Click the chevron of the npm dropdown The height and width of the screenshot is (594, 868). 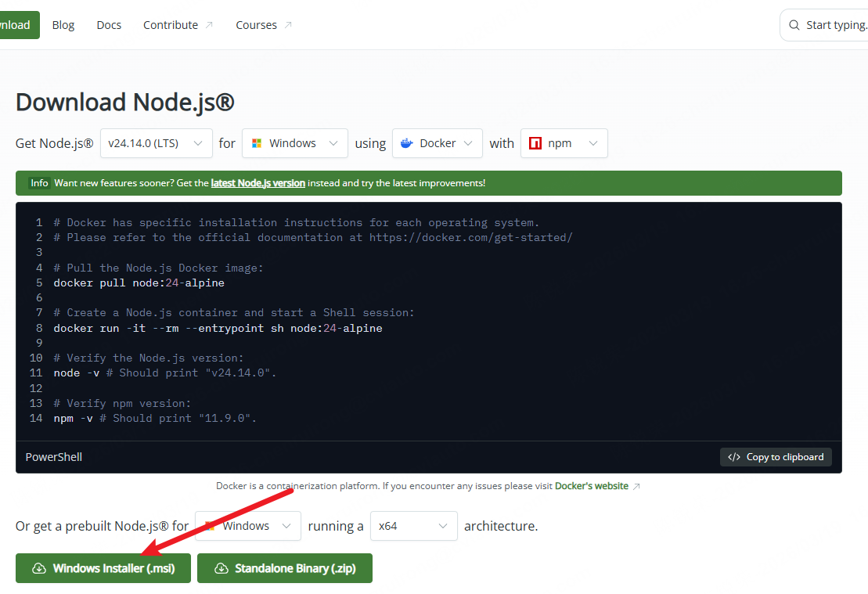coord(592,143)
